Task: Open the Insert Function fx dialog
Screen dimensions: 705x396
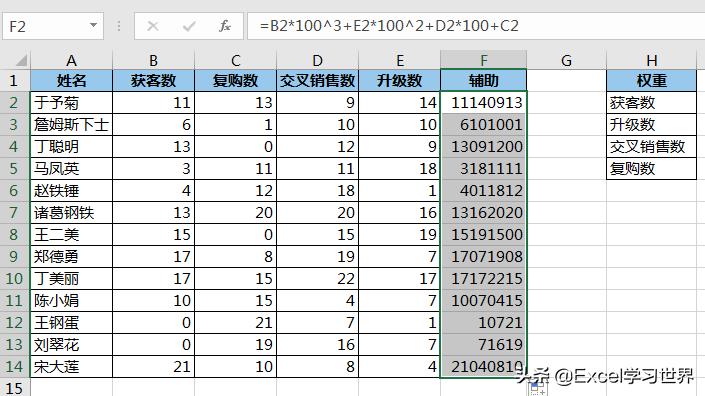Action: (225, 26)
